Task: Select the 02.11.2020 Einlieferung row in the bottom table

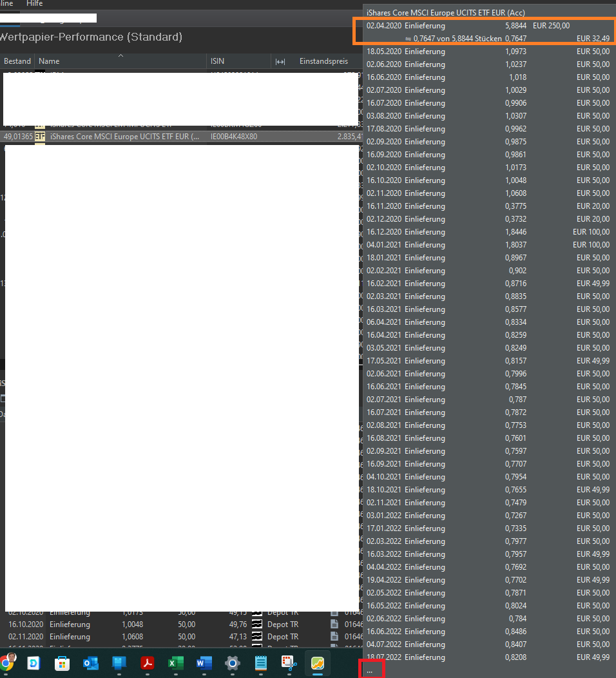Action: coord(181,637)
